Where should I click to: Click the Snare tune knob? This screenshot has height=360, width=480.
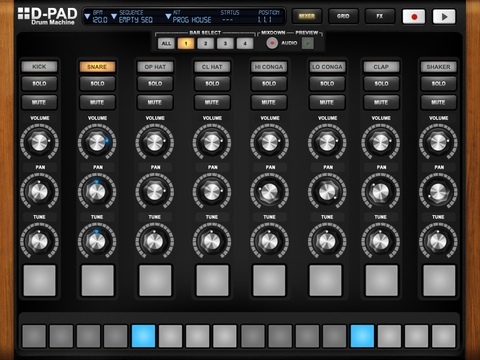[97, 241]
